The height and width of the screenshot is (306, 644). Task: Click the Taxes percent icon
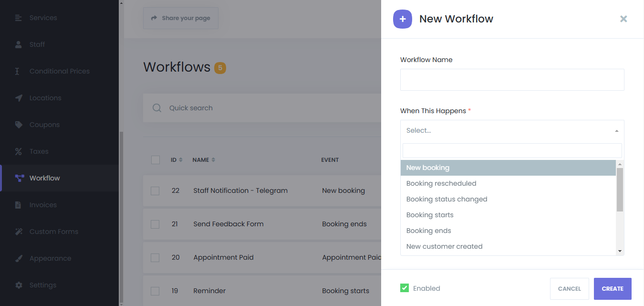tap(19, 151)
